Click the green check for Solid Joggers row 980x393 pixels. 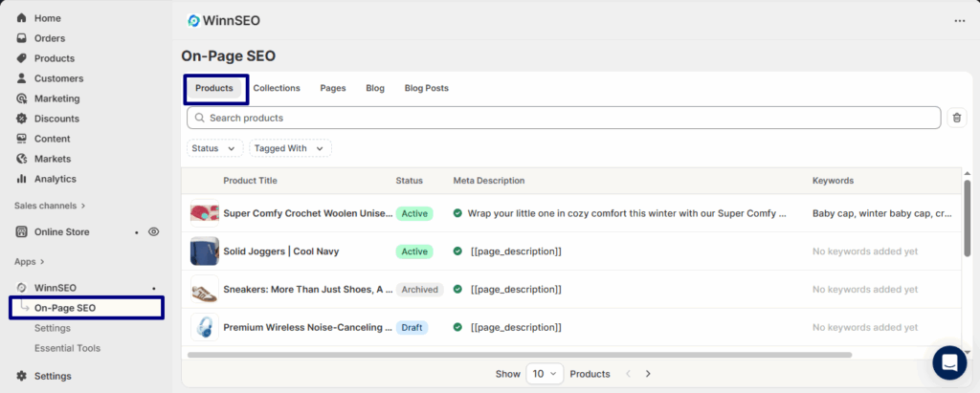coord(457,251)
